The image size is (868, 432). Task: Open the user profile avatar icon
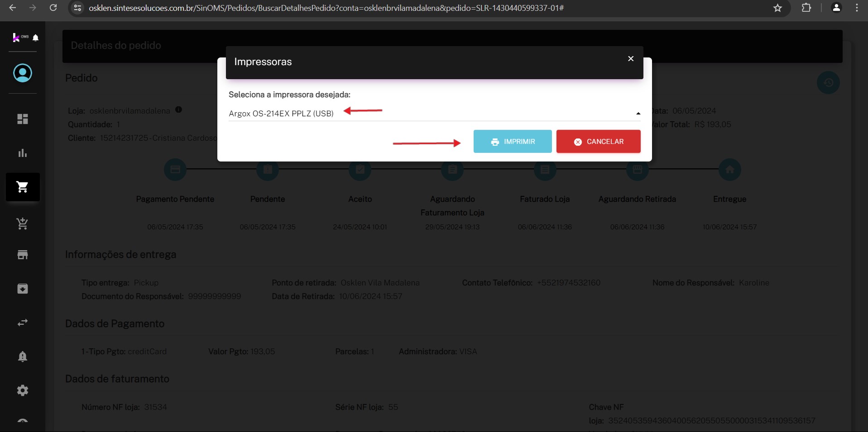tap(23, 73)
